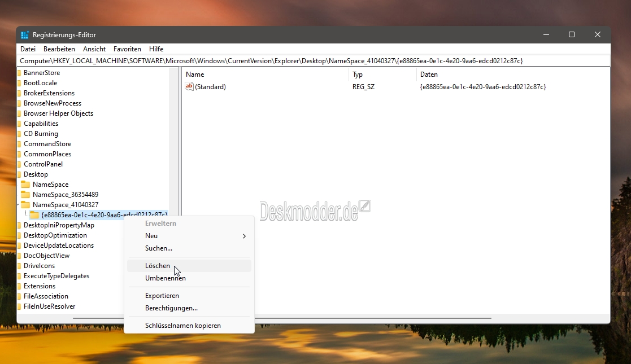This screenshot has width=631, height=364.
Task: Select the DeviceUpdateLocations key
Action: coord(59,245)
